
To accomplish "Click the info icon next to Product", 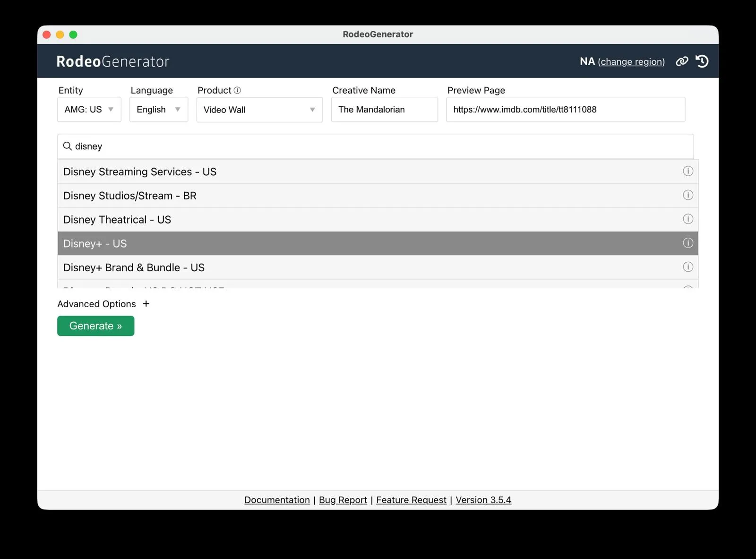I will (237, 90).
